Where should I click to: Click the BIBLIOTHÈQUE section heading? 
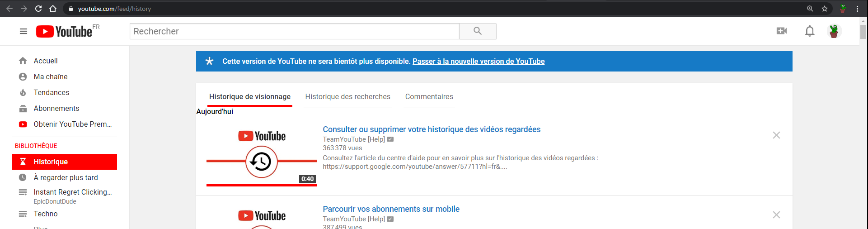coord(36,146)
